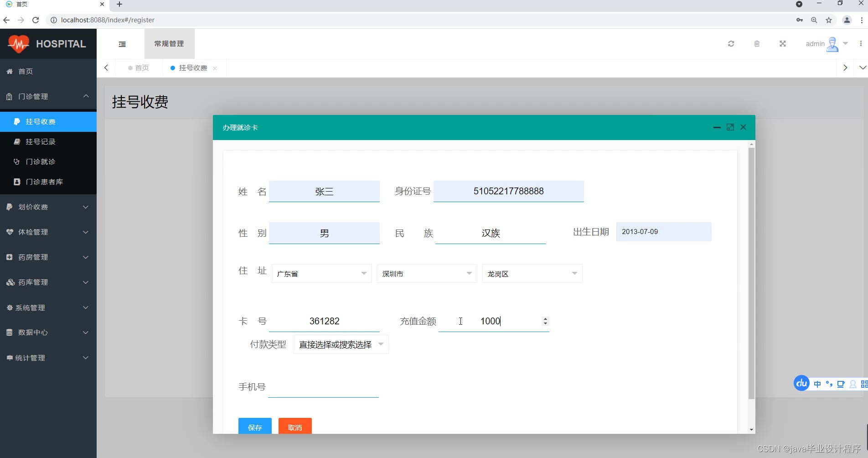Image resolution: width=868 pixels, height=458 pixels.
Task: Click the browser back arrow
Action: tap(6, 20)
